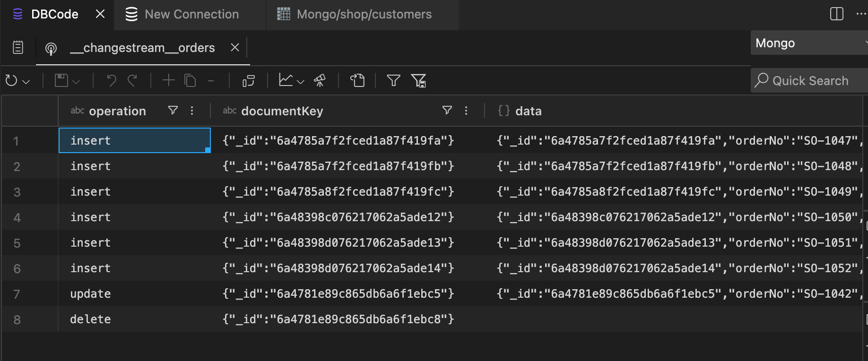Close the DBCode tab

coord(100,14)
